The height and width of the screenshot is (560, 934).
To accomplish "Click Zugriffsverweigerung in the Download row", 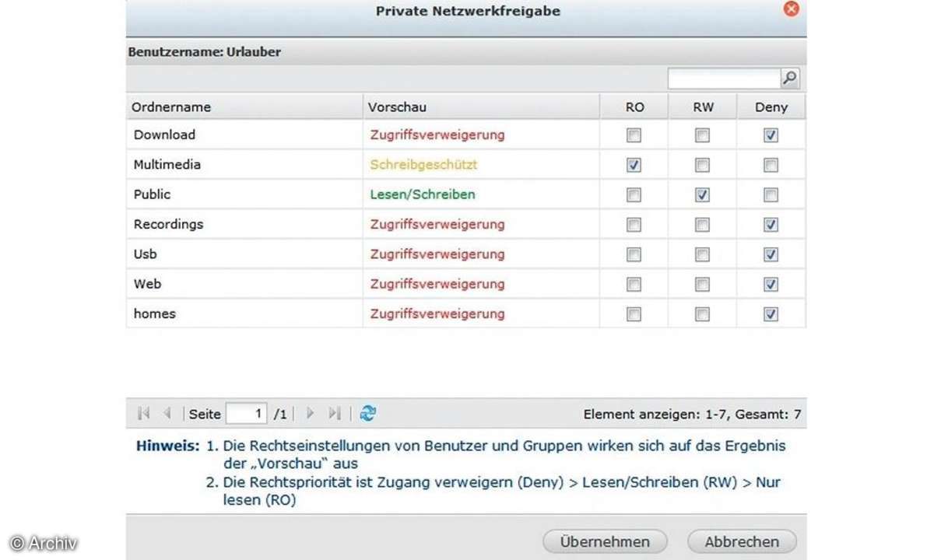I will pos(437,135).
